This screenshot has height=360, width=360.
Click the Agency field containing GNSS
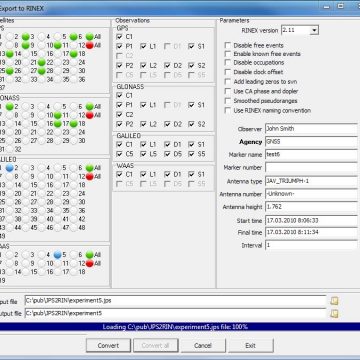tap(311, 142)
